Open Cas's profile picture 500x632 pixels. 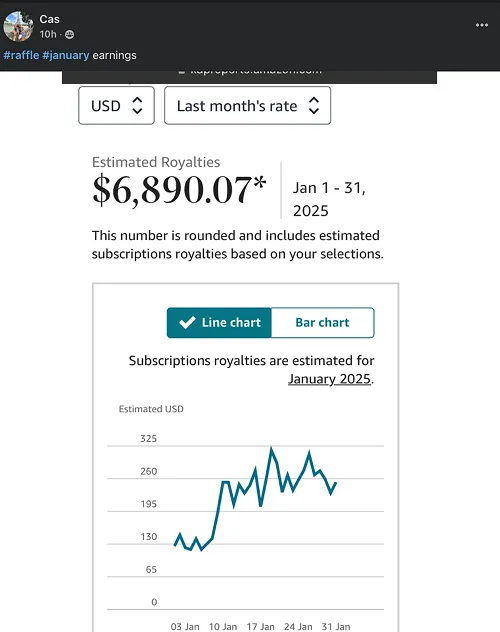click(18, 26)
